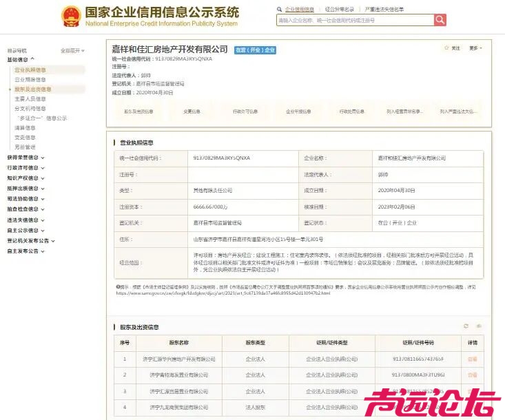This screenshot has height=420, width=505.
Task: Expand the 违法失信信息 sidebar section
Action: click(x=25, y=220)
